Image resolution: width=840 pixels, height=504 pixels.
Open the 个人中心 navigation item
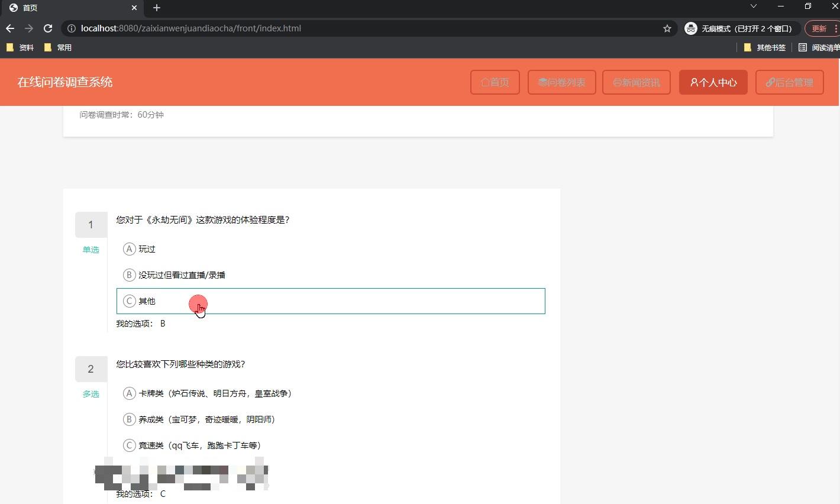tap(713, 82)
